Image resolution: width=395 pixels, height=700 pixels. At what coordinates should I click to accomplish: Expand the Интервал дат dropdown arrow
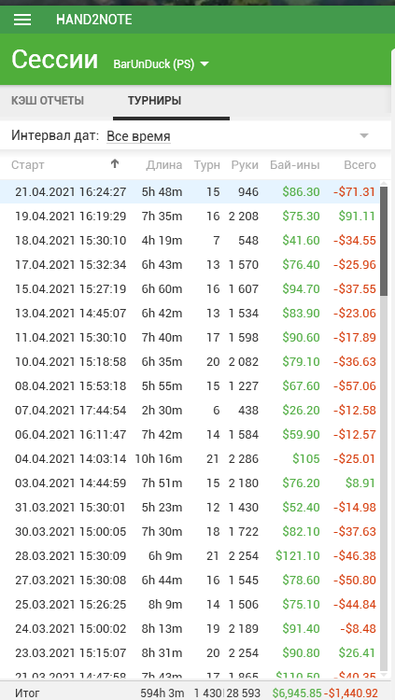[x=364, y=136]
